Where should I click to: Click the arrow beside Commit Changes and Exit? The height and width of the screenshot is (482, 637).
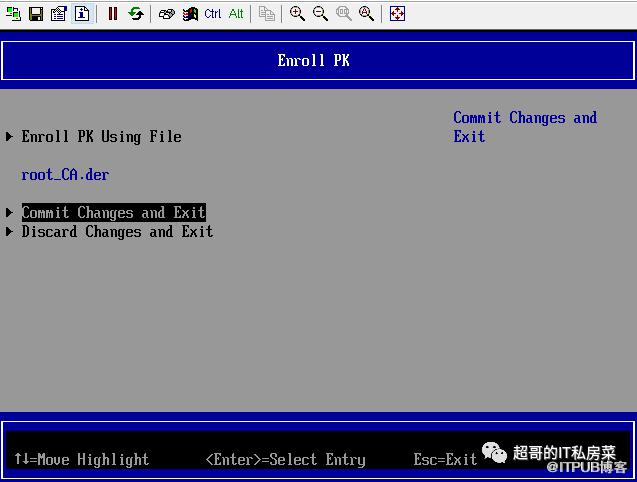point(10,213)
